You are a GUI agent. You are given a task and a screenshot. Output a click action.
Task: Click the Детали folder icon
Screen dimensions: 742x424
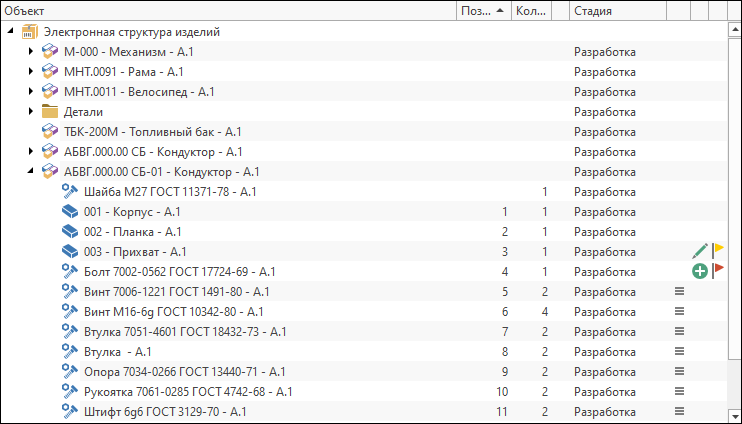pyautogui.click(x=49, y=112)
